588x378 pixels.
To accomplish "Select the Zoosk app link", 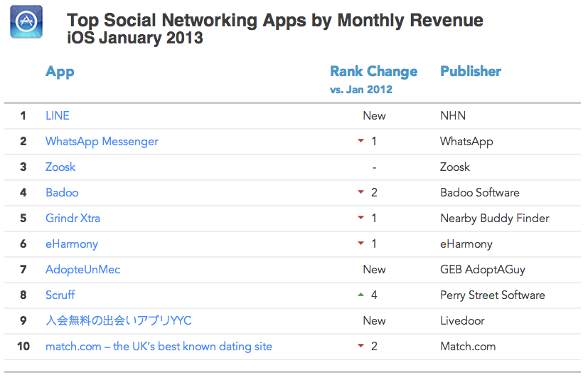I will pyautogui.click(x=60, y=167).
